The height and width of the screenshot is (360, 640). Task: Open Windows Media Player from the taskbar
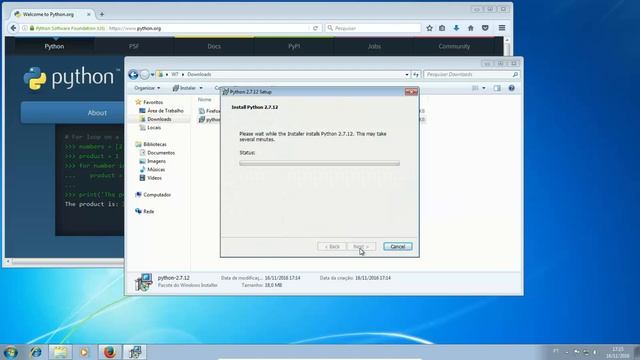(84, 352)
